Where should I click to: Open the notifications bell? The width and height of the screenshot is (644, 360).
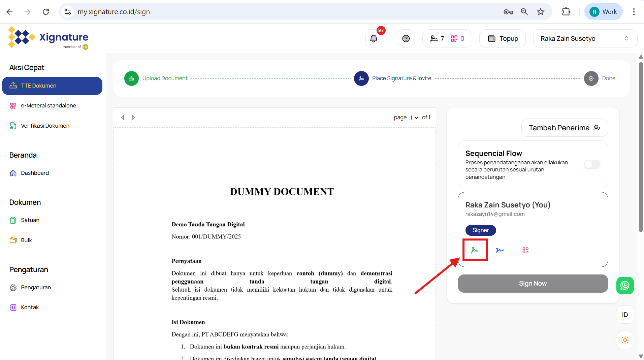(x=374, y=39)
